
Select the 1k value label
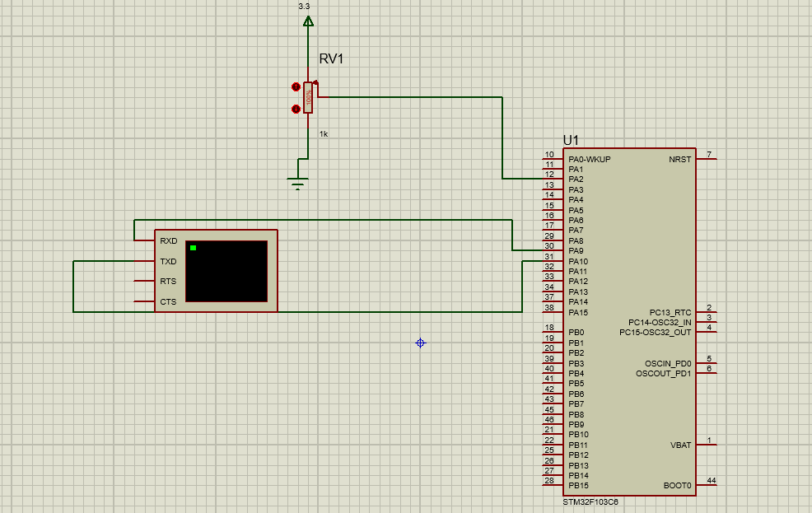click(323, 132)
